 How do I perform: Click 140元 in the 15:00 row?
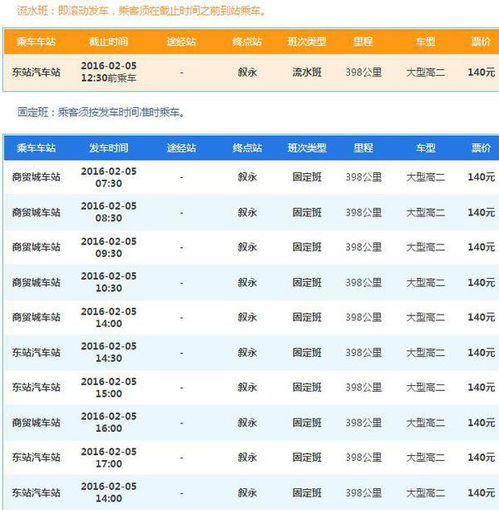click(481, 387)
